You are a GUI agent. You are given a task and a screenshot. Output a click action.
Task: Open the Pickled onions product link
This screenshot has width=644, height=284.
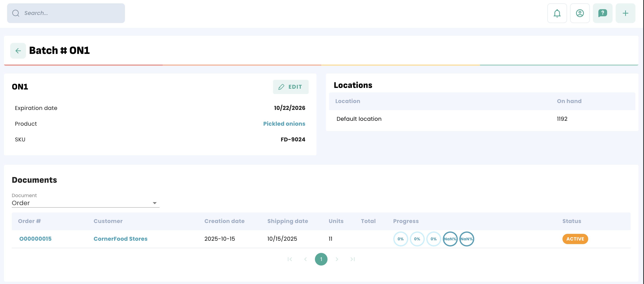(284, 124)
